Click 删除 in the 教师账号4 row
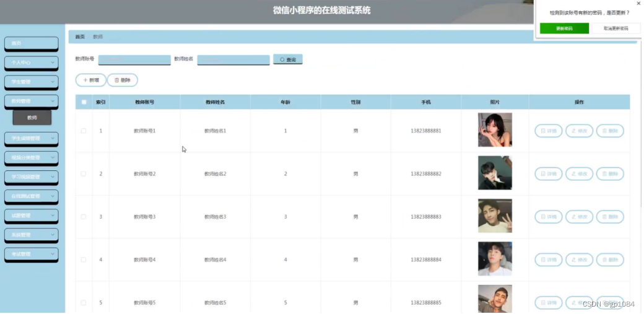 point(610,260)
